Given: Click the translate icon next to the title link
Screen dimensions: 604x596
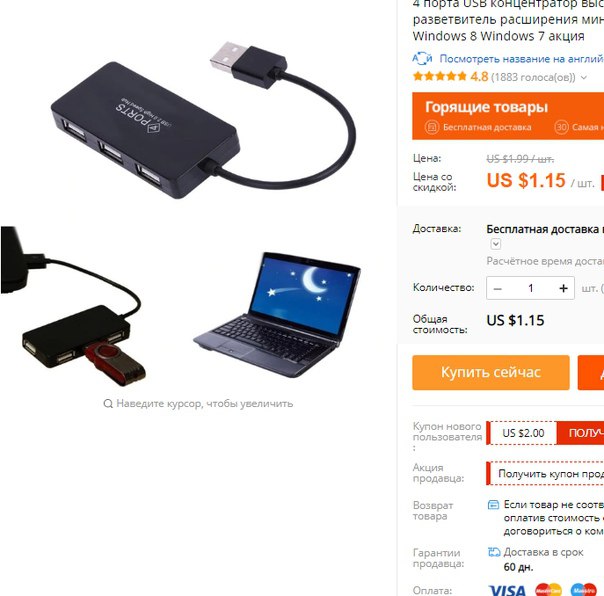Looking at the screenshot, I should (x=422, y=59).
